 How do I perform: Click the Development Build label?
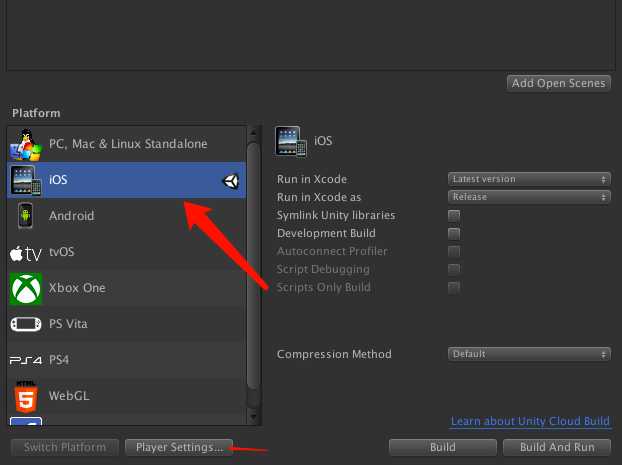[326, 233]
